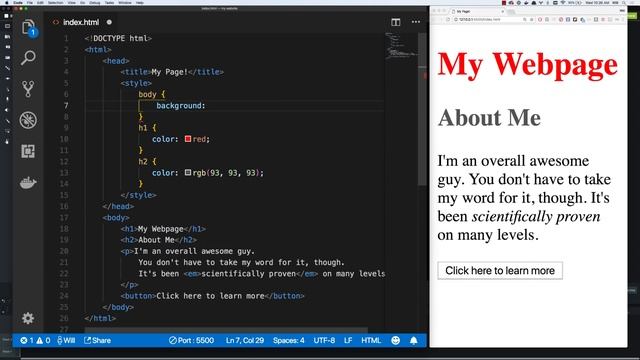Select the index.html editor tab
Screen dimensions: 640x360
point(81,22)
